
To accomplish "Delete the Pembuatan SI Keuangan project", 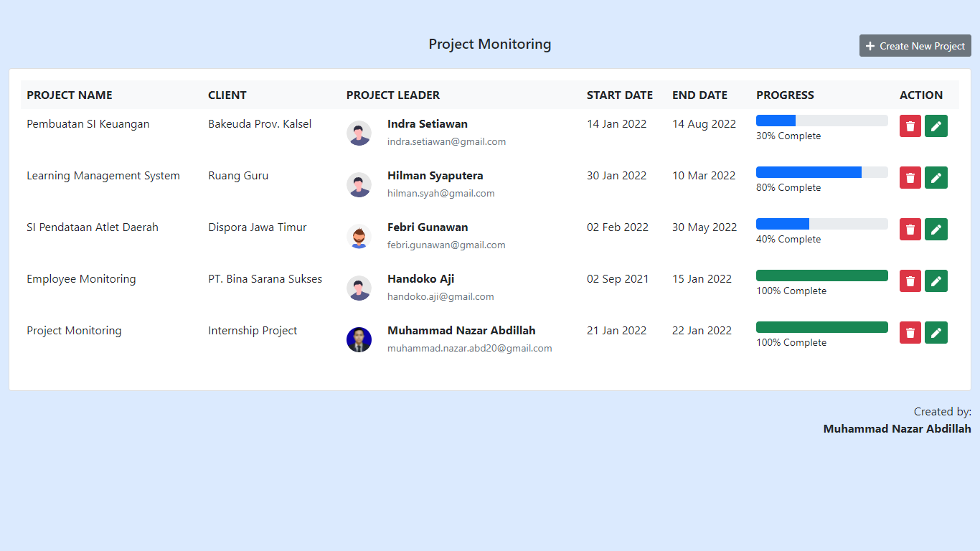I will [910, 126].
